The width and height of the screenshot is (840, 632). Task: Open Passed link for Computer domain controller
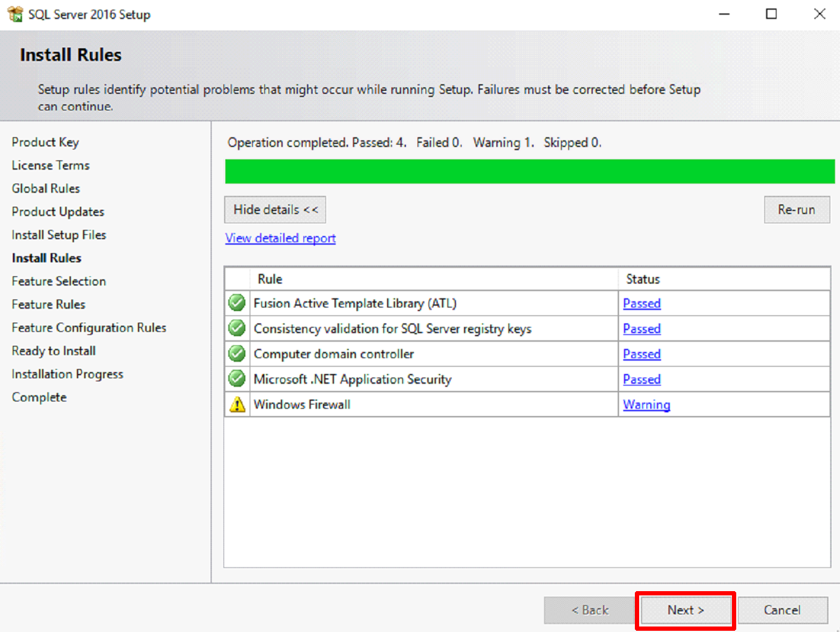coord(642,354)
